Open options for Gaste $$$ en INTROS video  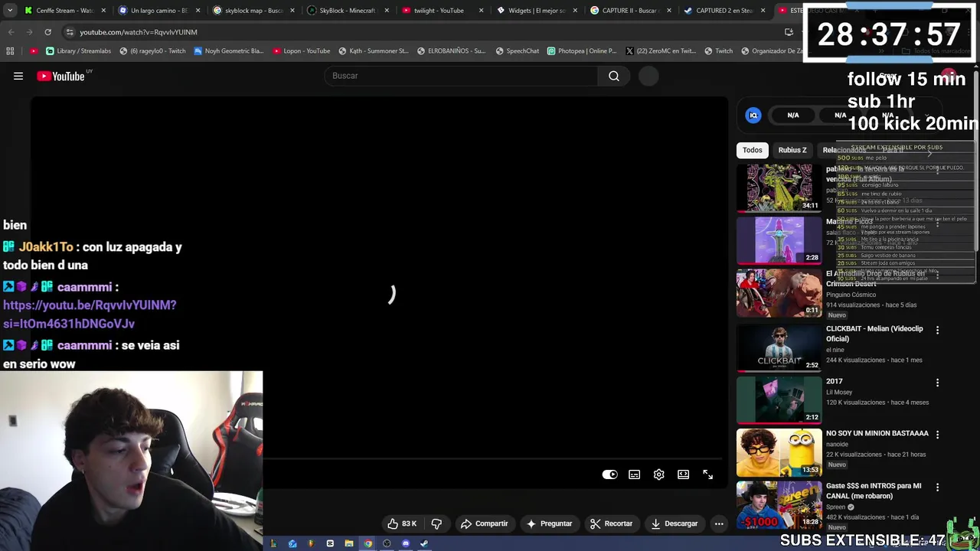937,487
